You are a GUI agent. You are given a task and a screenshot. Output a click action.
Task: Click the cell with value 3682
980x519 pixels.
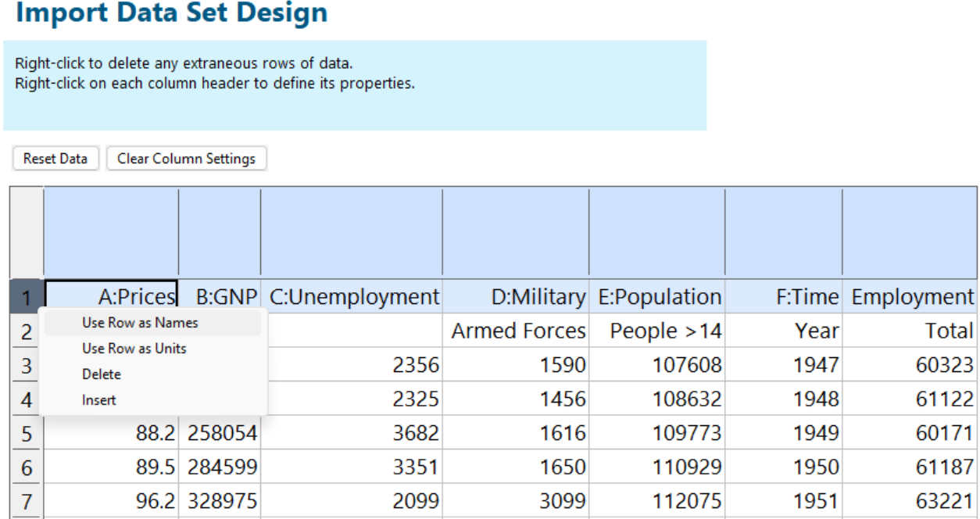point(352,433)
